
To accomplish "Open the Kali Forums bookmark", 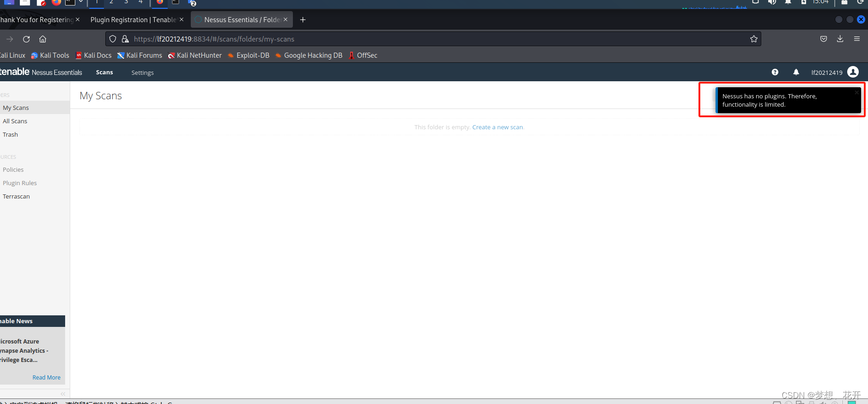I will coord(140,55).
